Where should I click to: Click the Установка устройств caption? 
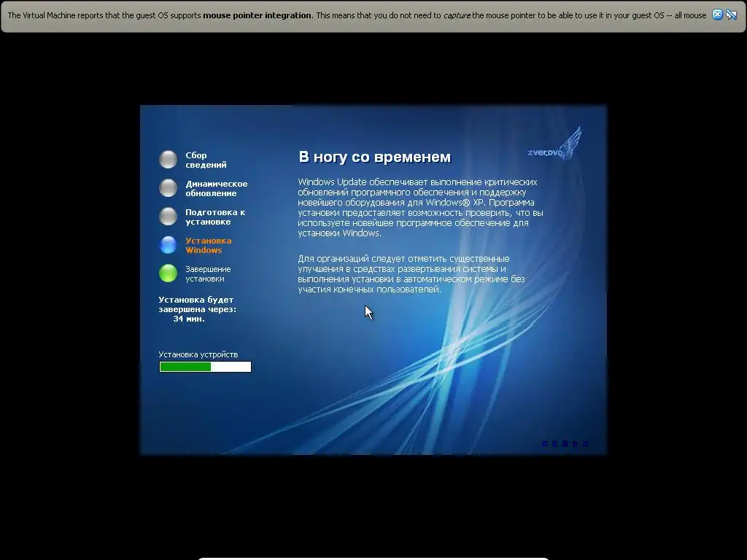point(198,354)
